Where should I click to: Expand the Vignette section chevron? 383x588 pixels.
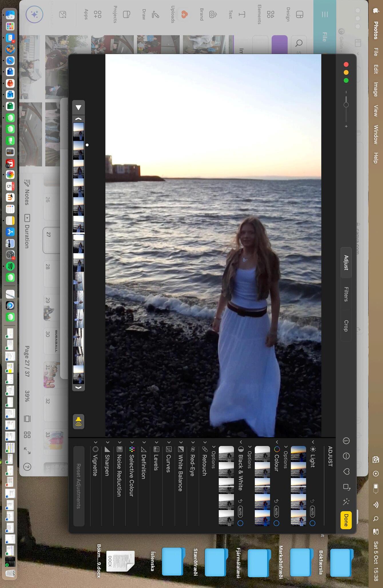pyautogui.click(x=96, y=442)
